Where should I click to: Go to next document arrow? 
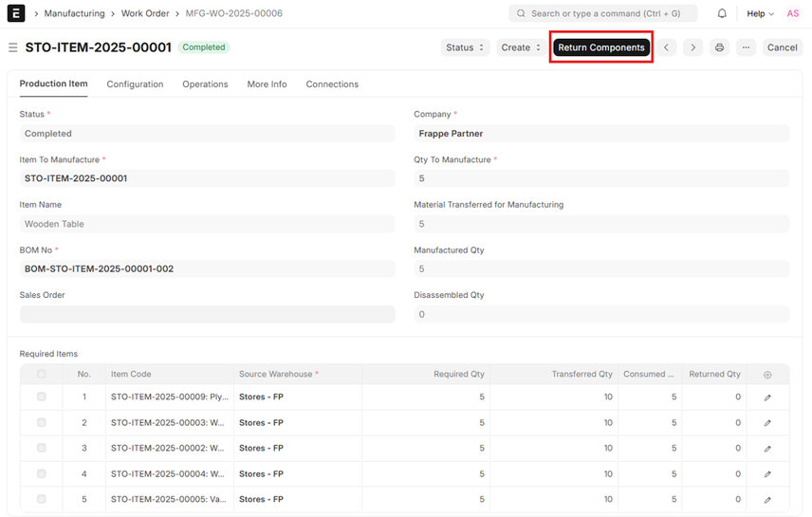(x=693, y=47)
